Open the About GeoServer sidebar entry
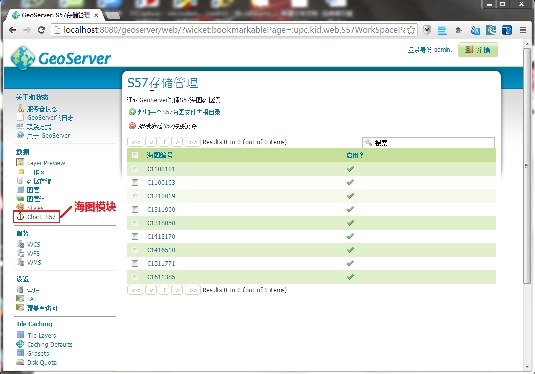535x374 pixels. (48, 135)
